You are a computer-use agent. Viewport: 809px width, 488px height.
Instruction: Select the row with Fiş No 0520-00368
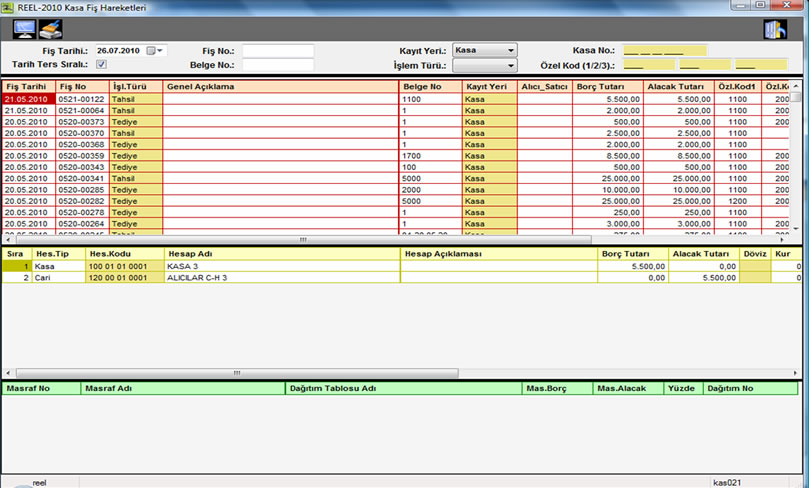coord(395,144)
